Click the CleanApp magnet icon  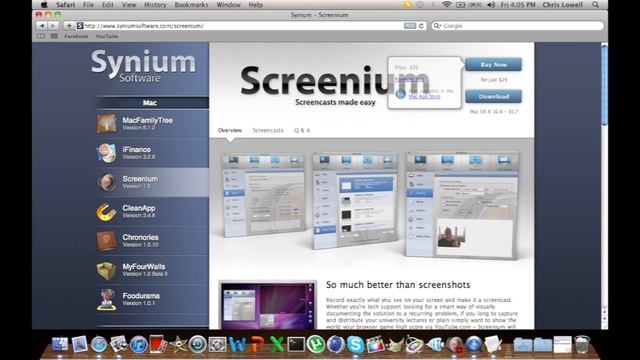[107, 211]
